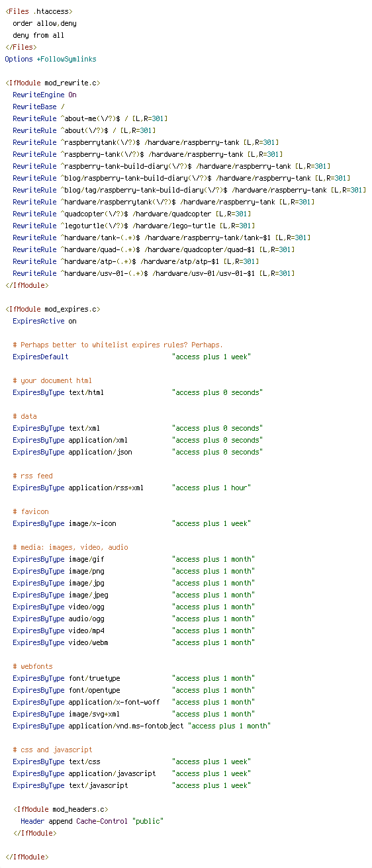This screenshot has width=372, height=868.
Task: Click the ExpiresActive on directive
Action: (44, 321)
